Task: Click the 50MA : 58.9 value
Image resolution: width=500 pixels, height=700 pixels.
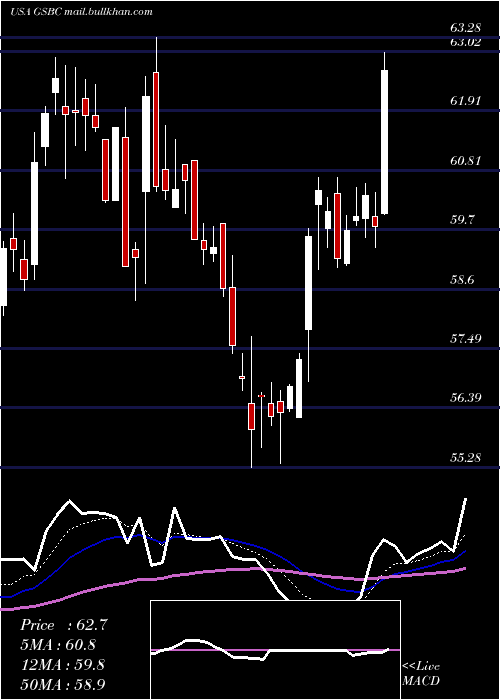Action: tap(63, 684)
